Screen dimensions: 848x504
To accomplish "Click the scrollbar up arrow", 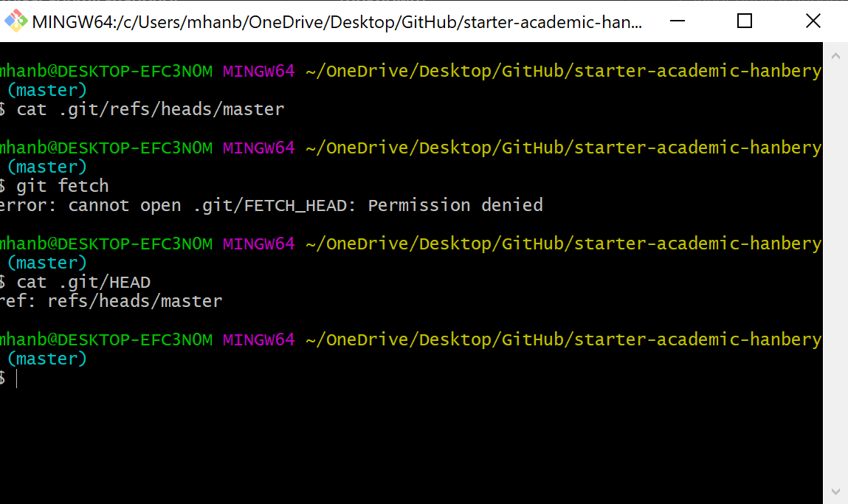I will coord(835,54).
